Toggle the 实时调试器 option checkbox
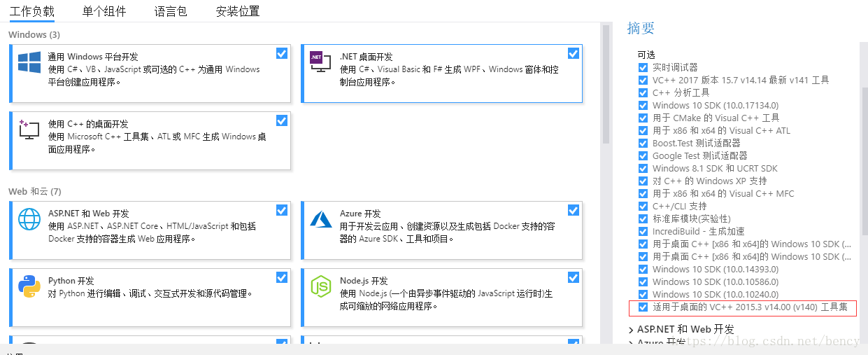Screen dimensions: 868x355 643,67
